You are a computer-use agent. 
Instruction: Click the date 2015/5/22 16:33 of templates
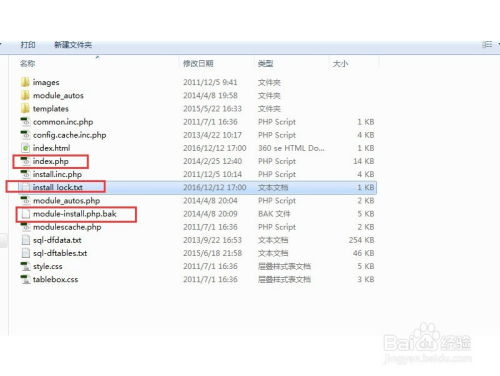(212, 109)
